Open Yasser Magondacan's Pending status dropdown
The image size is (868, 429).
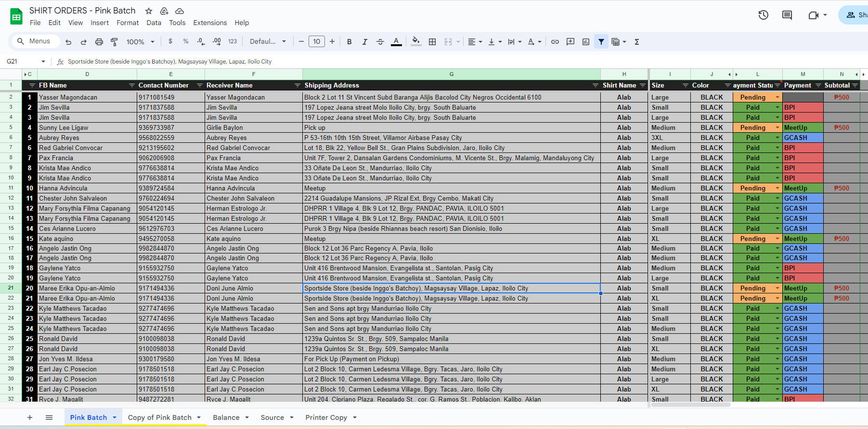777,97
